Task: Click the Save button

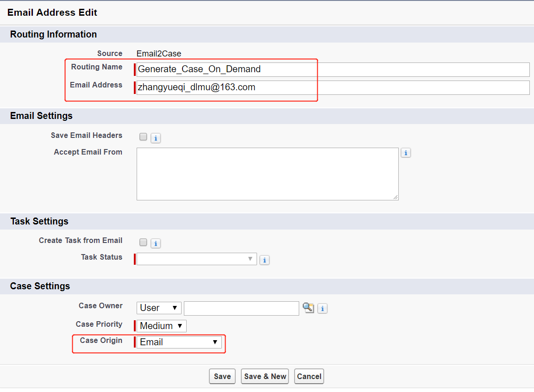Action: [x=222, y=376]
